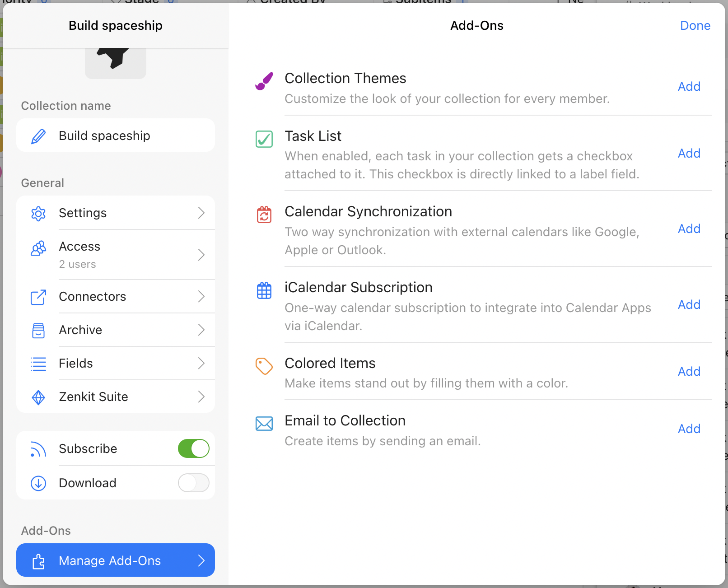Click Done to close Add-Ons panel
728x588 pixels.
point(695,25)
